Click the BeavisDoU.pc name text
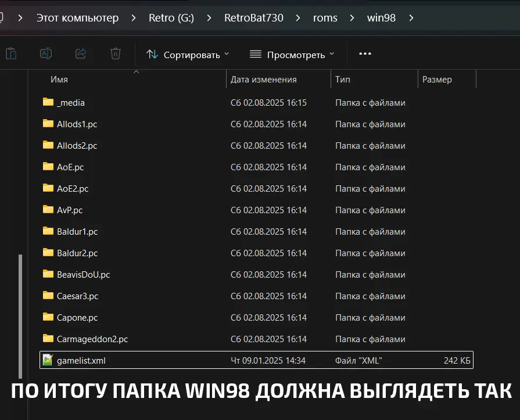The height and width of the screenshot is (420, 520). pos(83,274)
